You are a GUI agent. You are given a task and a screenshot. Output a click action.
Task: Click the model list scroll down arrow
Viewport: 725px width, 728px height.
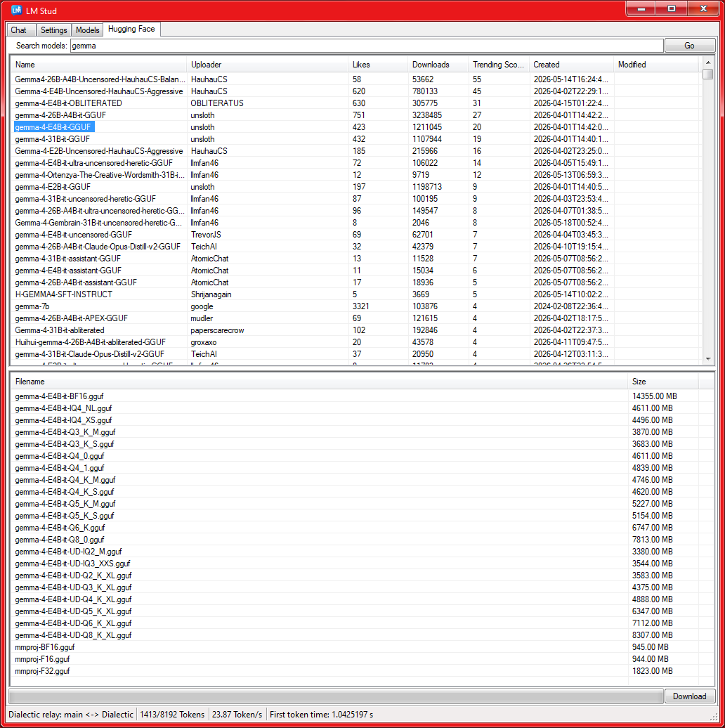point(708,359)
